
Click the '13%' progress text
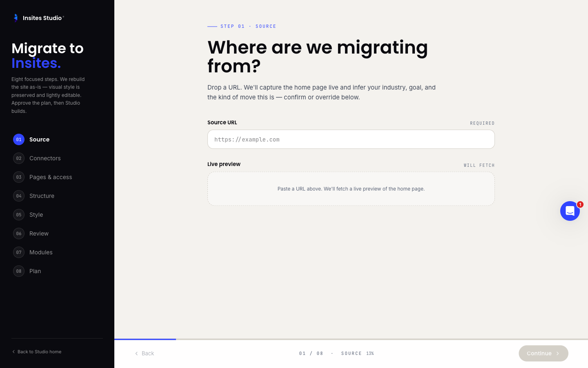point(370,353)
